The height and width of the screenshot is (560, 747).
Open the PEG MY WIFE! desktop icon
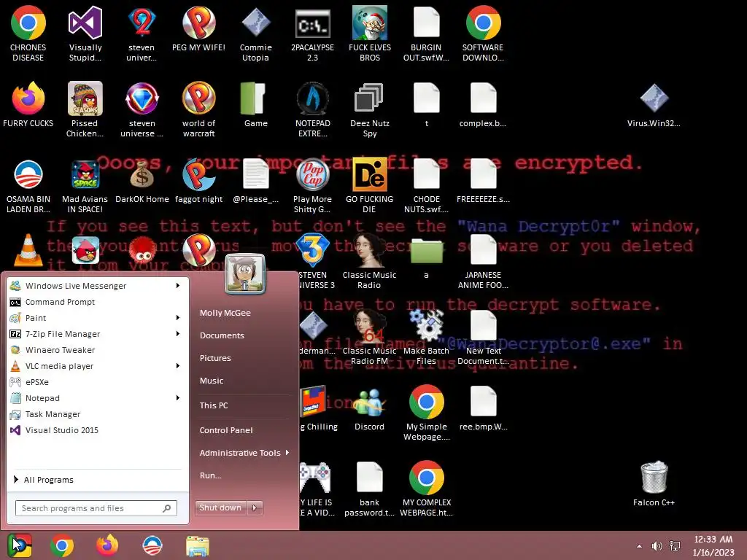(198, 29)
